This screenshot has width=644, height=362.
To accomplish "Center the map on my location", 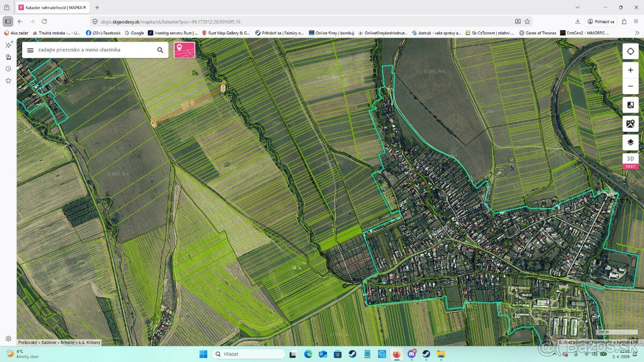I will point(630,51).
